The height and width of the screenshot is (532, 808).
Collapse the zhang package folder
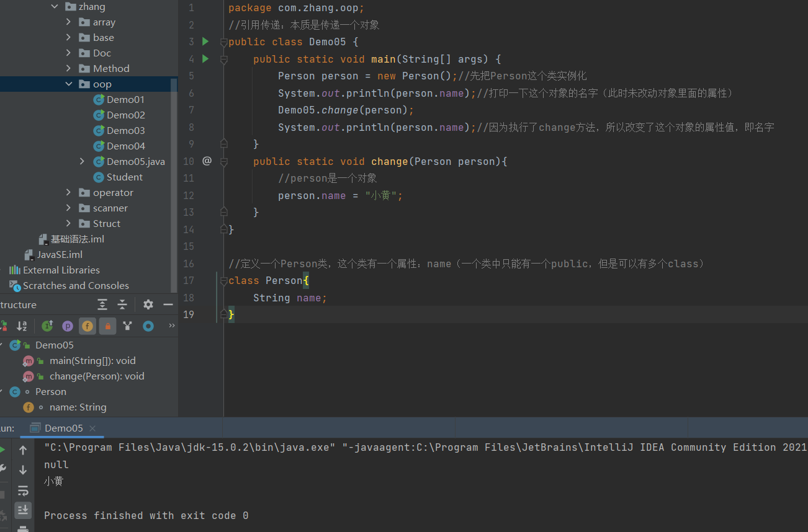click(55, 6)
